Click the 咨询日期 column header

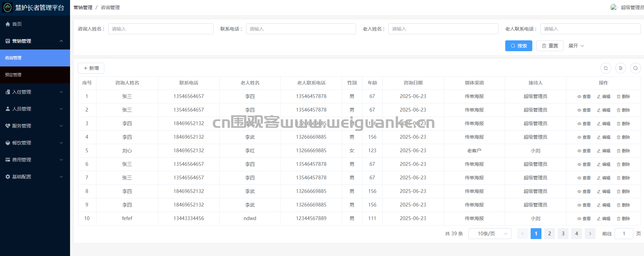(x=413, y=83)
